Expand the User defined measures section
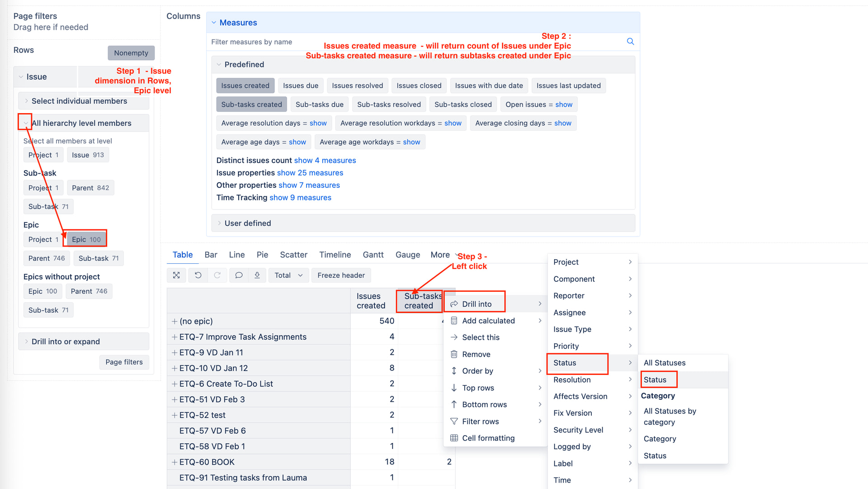This screenshot has height=489, width=868. coord(248,223)
